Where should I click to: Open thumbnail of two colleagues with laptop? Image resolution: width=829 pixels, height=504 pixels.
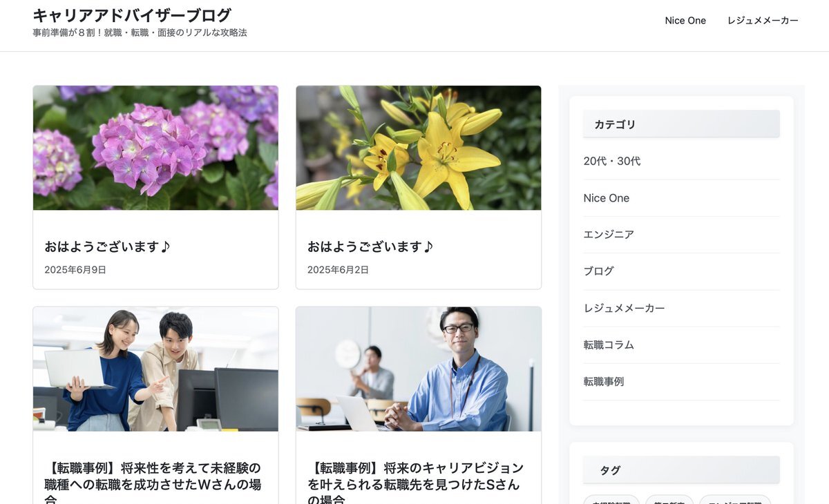click(155, 369)
